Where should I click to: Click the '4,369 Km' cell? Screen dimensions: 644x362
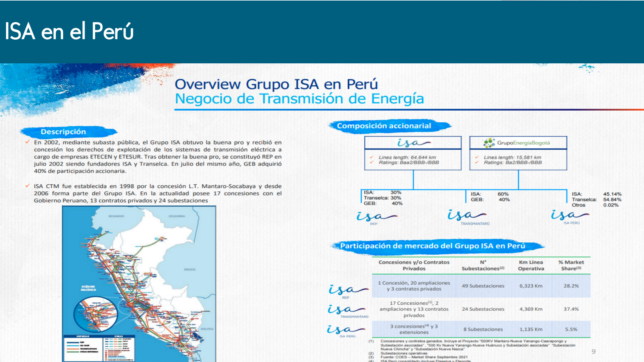[x=531, y=309]
